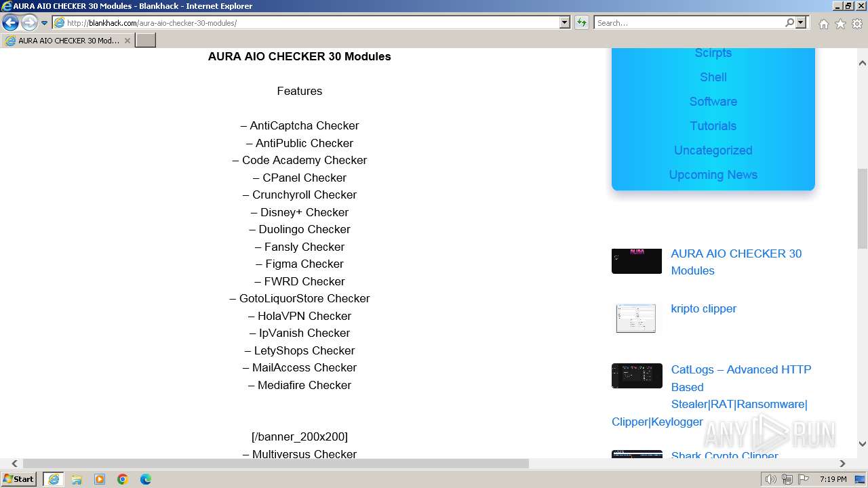Open the kripto clipper link
Screen dimensions: 868x488
point(703,308)
